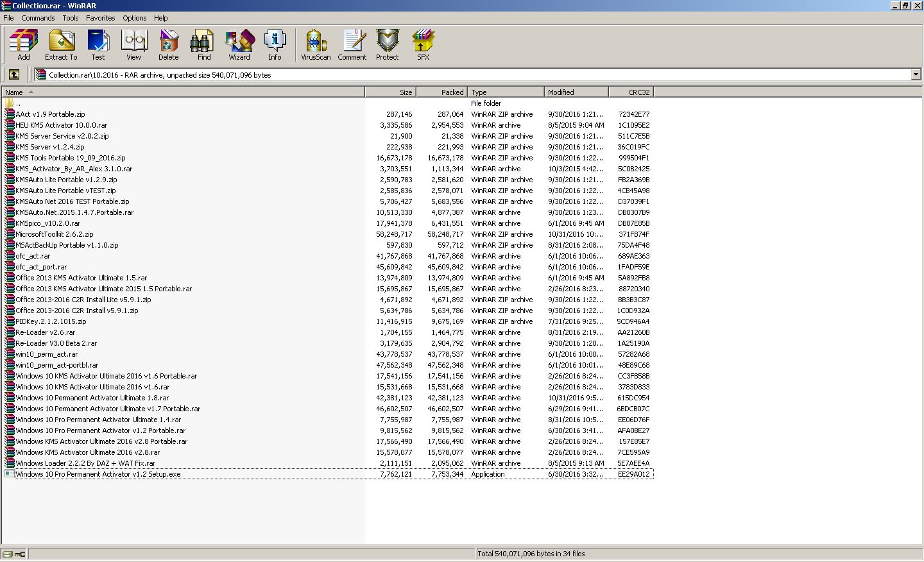
Task: Click icon of Re-Loader v2.6.rar
Action: [x=9, y=332]
